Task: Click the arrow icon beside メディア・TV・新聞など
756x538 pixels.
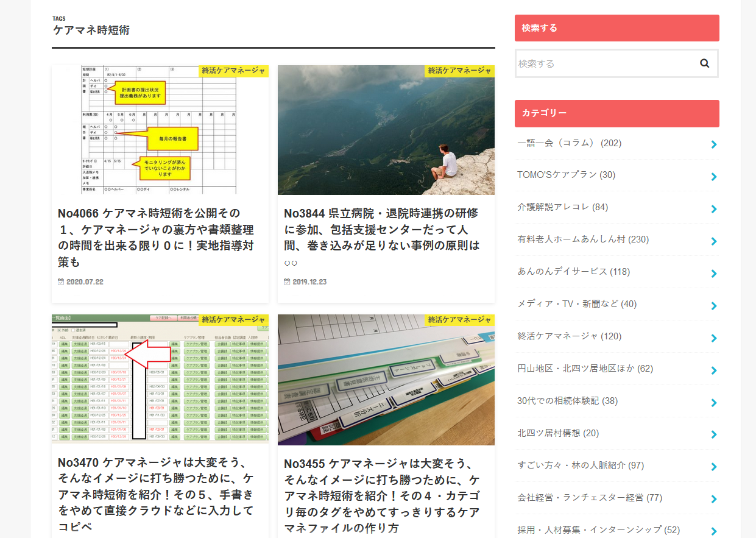Action: [x=714, y=306]
